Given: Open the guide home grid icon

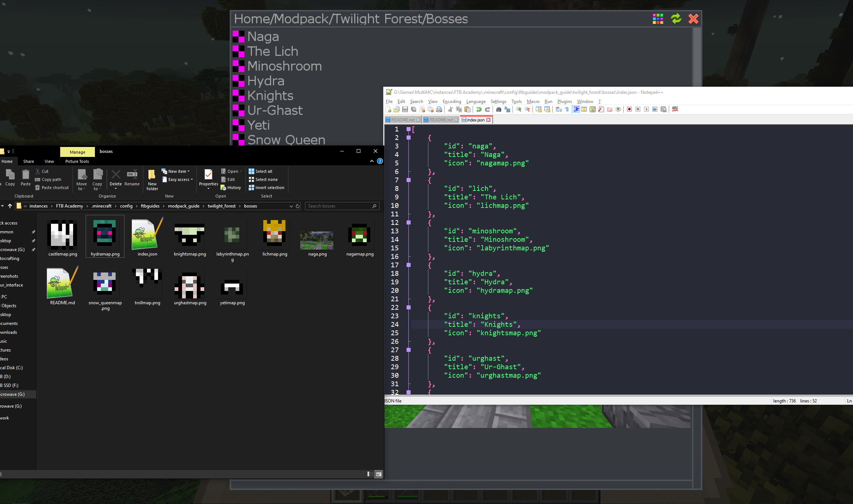Looking at the screenshot, I should point(658,19).
